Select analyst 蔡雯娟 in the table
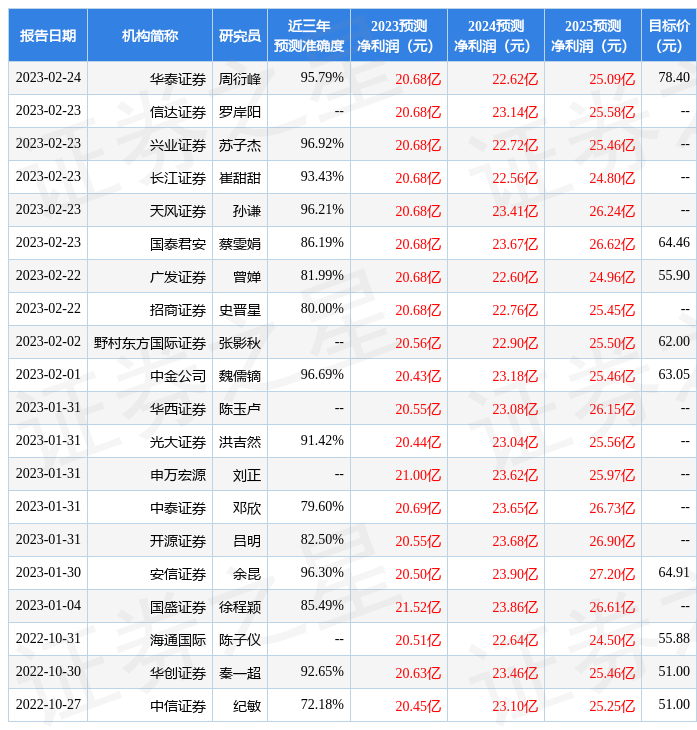This screenshot has width=697, height=730. [240, 244]
